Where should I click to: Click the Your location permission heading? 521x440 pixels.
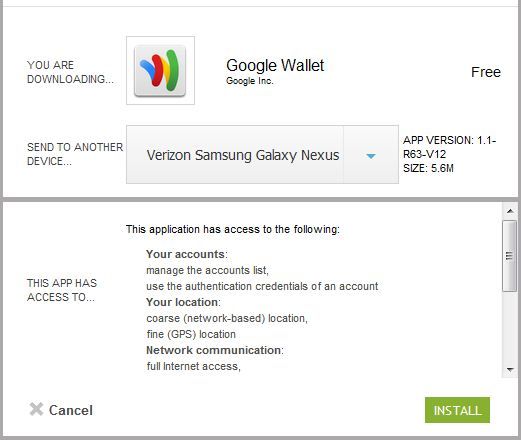pyautogui.click(x=183, y=302)
